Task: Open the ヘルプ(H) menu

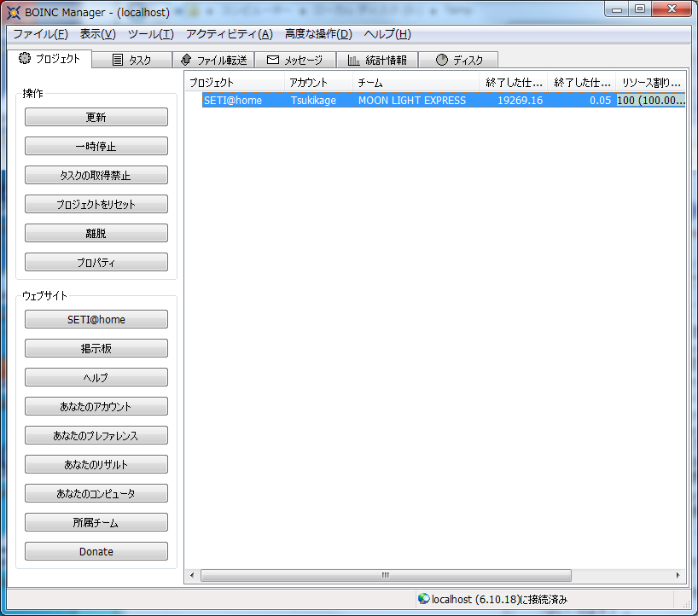Action: pos(387,34)
